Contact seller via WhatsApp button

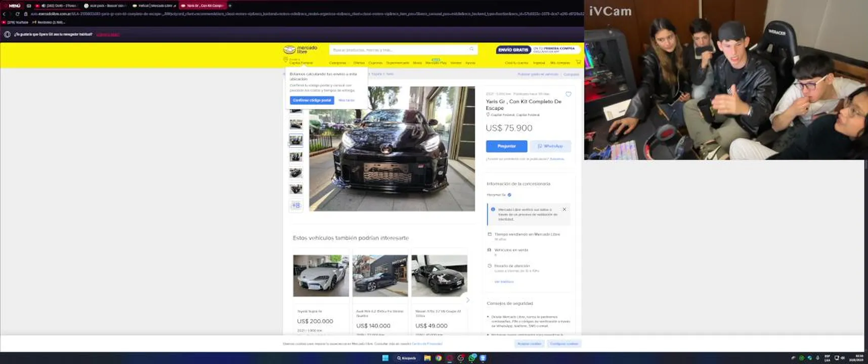coord(550,146)
